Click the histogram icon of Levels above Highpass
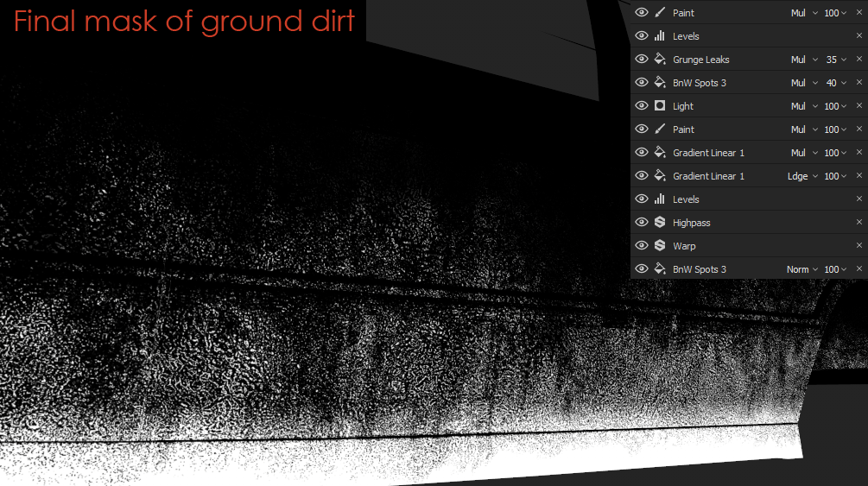Image resolution: width=868 pixels, height=486 pixels. (x=659, y=199)
